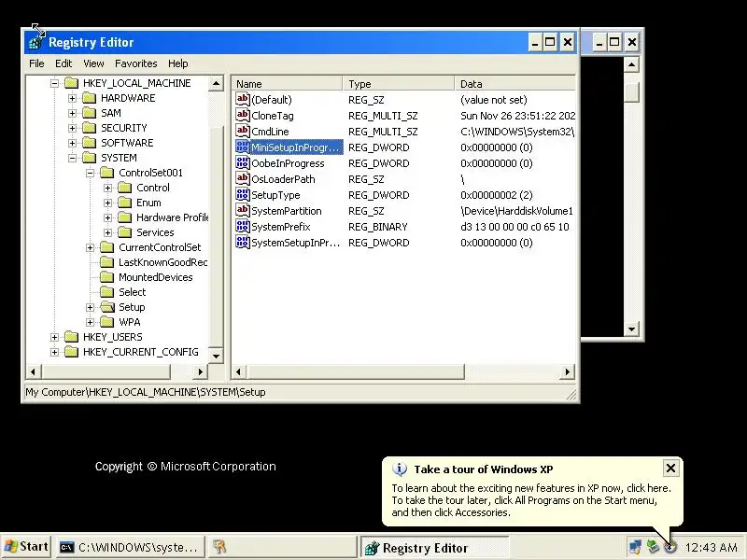Close the Windows XP tour balloon
Viewport: 747px width, 560px height.
(670, 469)
